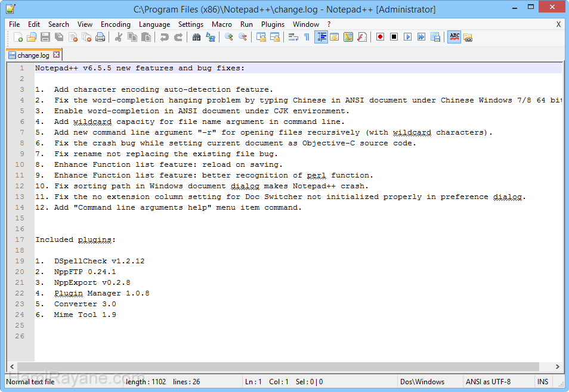569x392 pixels.
Task: Close the change.log tab with its X
Action: pyautogui.click(x=56, y=55)
